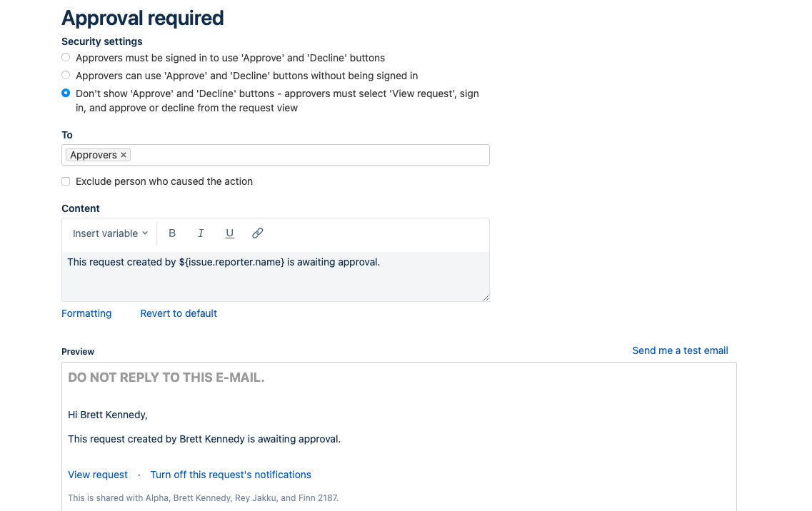Select 'Don't show Approve and Decline buttons' option

66,93
